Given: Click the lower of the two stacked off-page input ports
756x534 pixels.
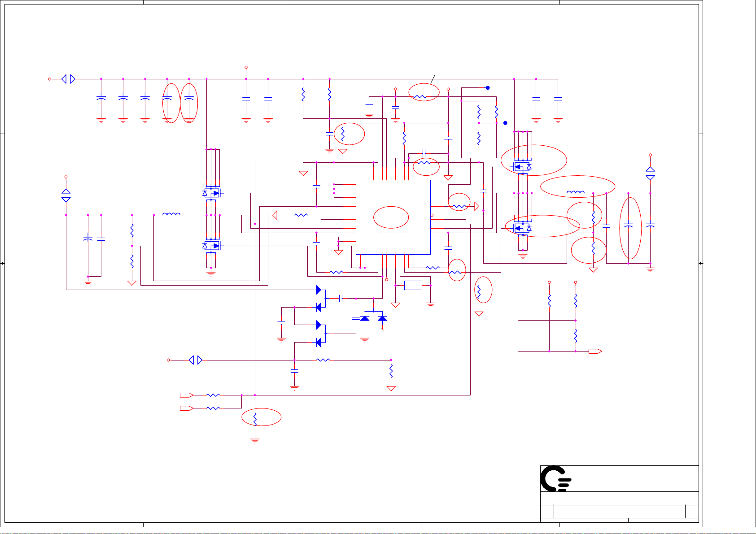Looking at the screenshot, I should (x=187, y=408).
